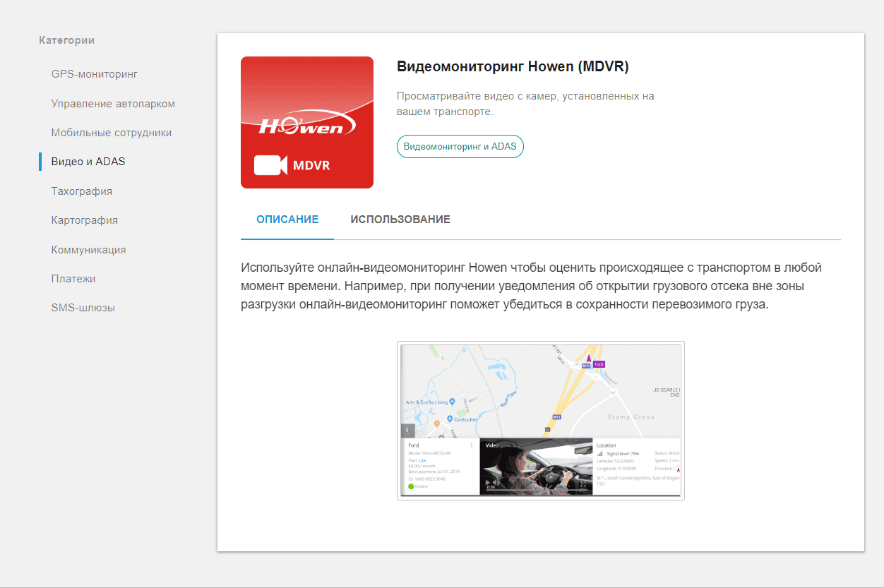Go to Мобильные сотрудники category
This screenshot has height=588, width=884.
[x=112, y=133]
